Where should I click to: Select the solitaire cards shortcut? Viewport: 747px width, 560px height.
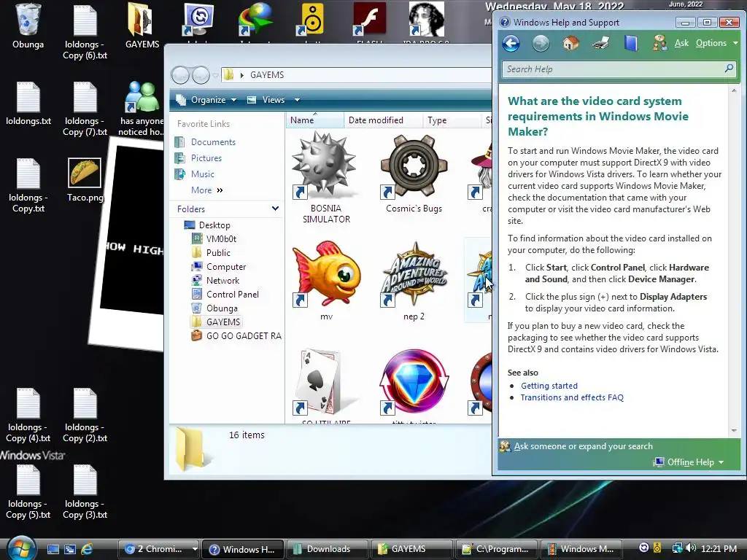(326, 386)
